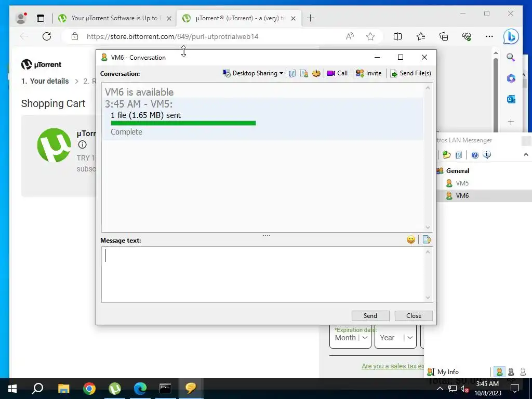Screen dimensions: 532x399
Task: Open split screen icon in Edge toolbar
Action: click(397, 36)
